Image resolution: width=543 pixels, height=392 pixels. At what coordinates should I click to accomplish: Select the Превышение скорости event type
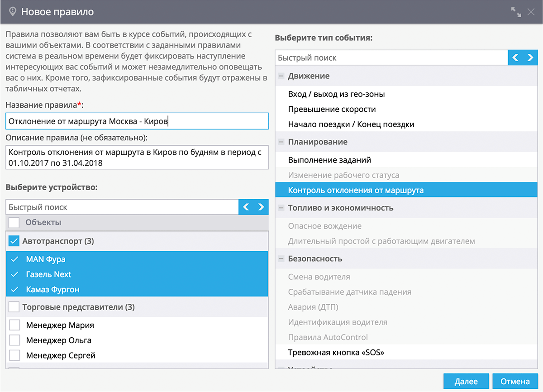(332, 109)
